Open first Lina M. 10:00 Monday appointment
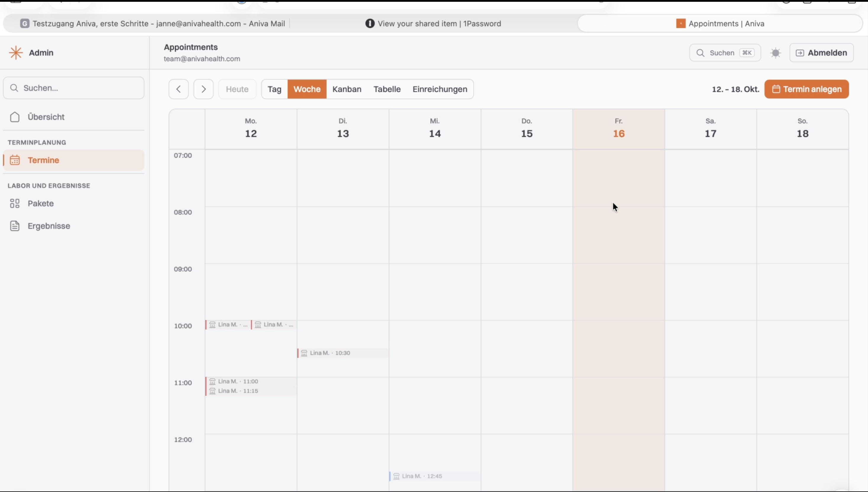This screenshot has height=492, width=868. [228, 325]
